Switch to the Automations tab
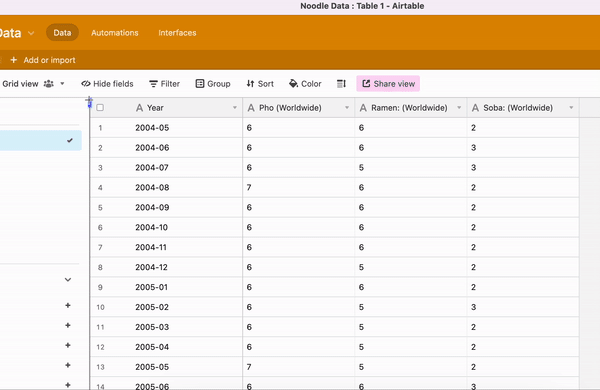600x390 pixels. [115, 33]
